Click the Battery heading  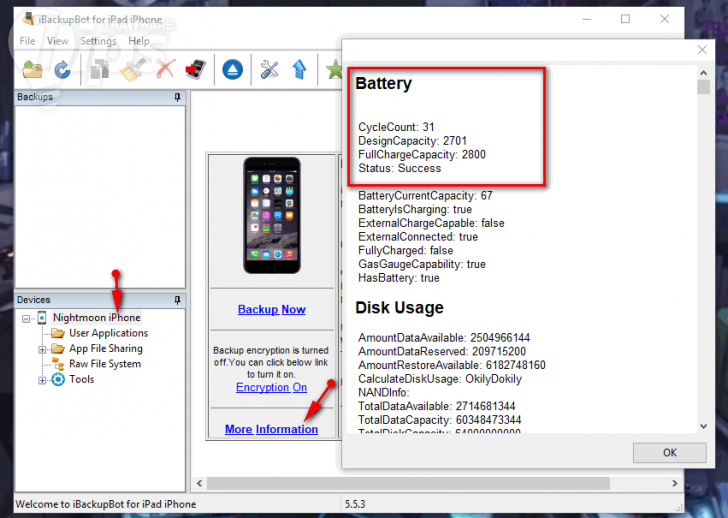(384, 84)
